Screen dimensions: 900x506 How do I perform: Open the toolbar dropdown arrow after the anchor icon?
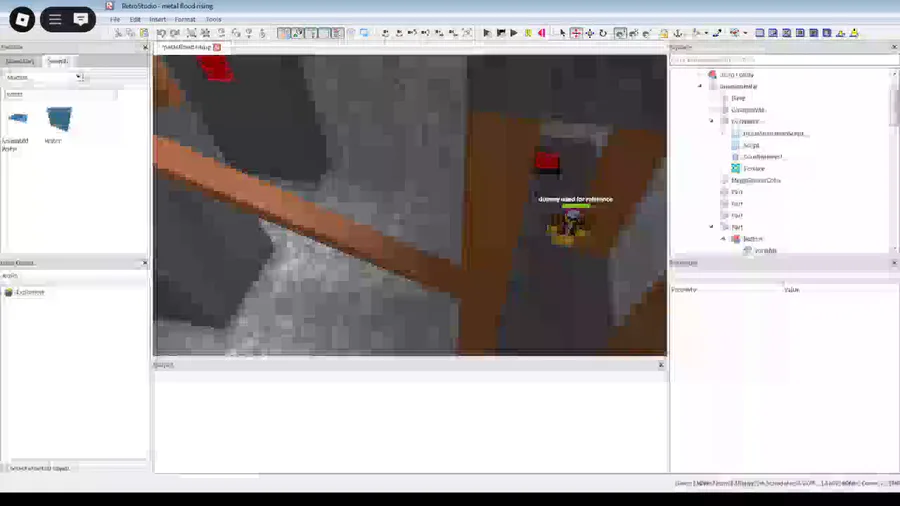pos(706,33)
